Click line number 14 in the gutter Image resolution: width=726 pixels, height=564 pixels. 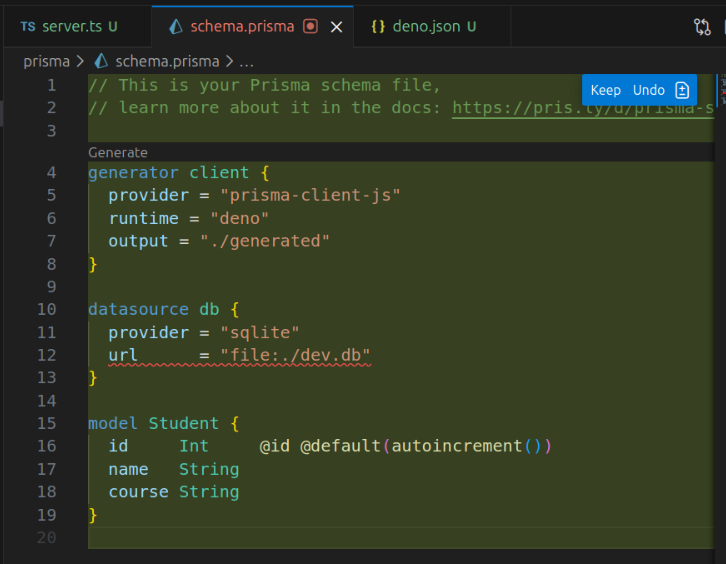click(47, 400)
